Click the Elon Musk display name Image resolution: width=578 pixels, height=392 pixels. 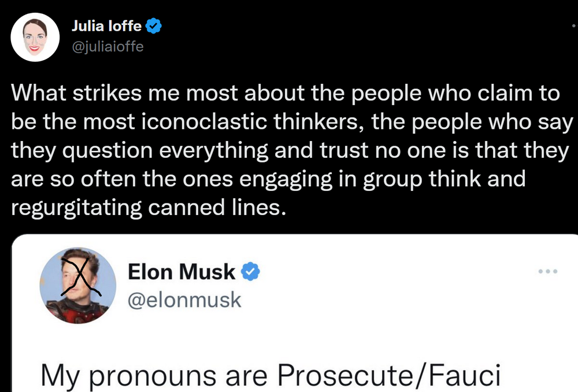point(181,272)
